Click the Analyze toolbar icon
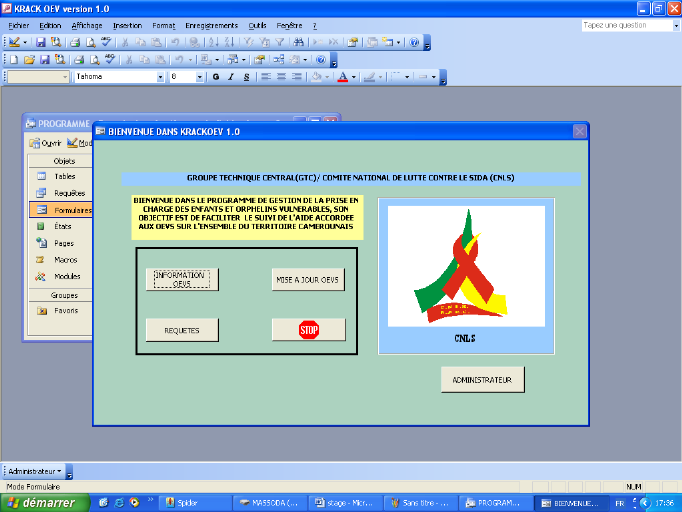This screenshot has width=682, height=512. tap(233, 60)
